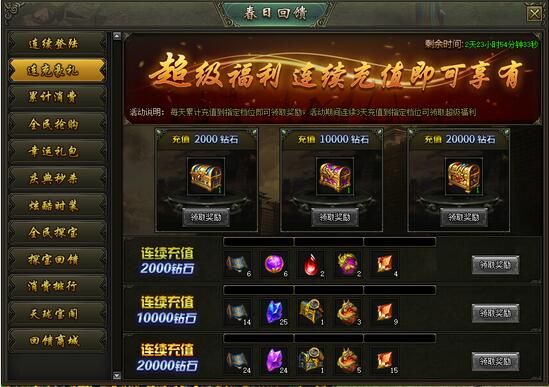Click the scroll book reward with count 14

tap(238, 312)
